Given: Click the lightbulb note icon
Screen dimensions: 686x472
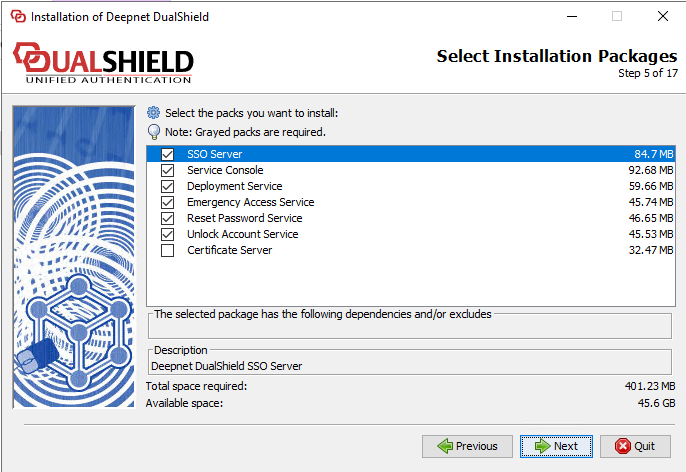Looking at the screenshot, I should (x=154, y=131).
